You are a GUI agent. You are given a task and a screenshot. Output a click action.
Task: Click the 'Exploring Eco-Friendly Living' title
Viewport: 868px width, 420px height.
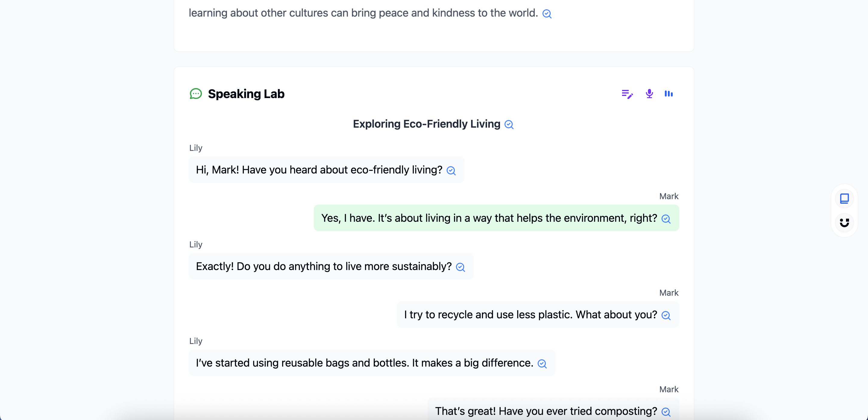coord(426,124)
